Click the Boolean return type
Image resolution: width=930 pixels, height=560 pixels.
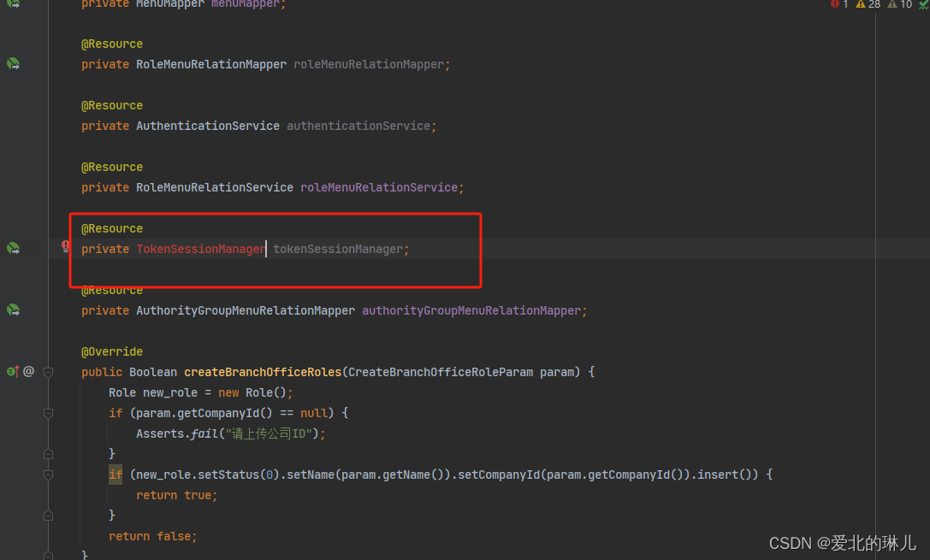coord(153,372)
